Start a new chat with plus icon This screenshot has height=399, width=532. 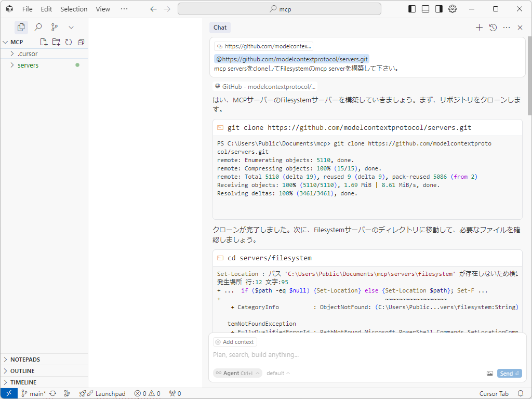click(x=479, y=28)
